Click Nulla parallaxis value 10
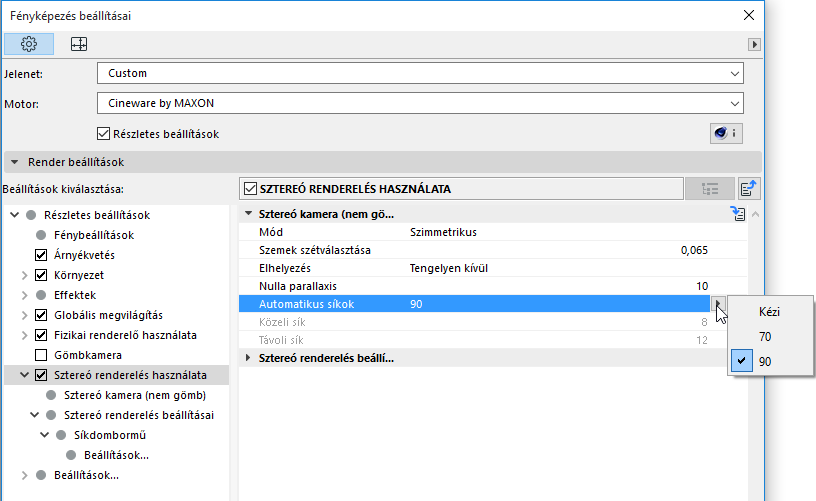 click(x=702, y=286)
